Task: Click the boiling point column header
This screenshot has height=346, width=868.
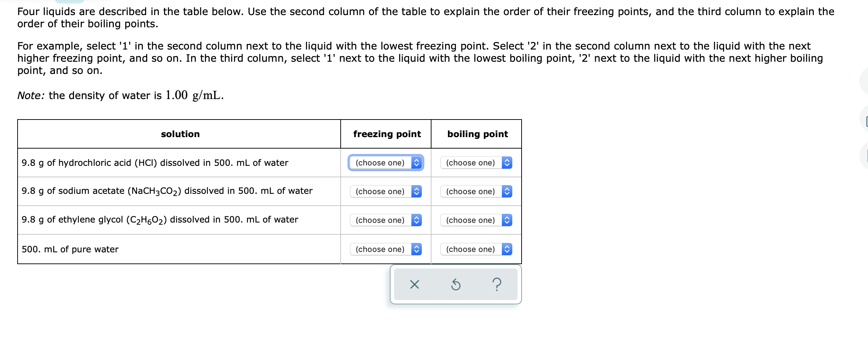Action: pyautogui.click(x=477, y=134)
